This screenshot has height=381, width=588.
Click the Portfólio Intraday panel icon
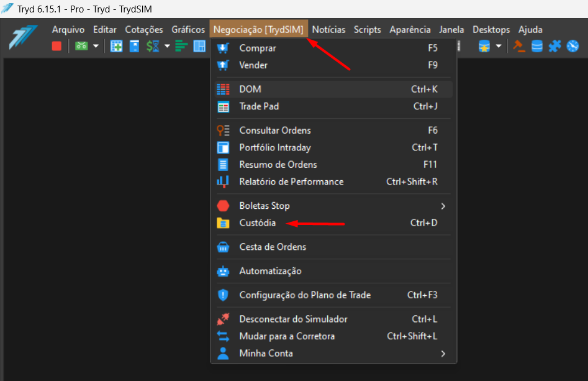coord(223,147)
